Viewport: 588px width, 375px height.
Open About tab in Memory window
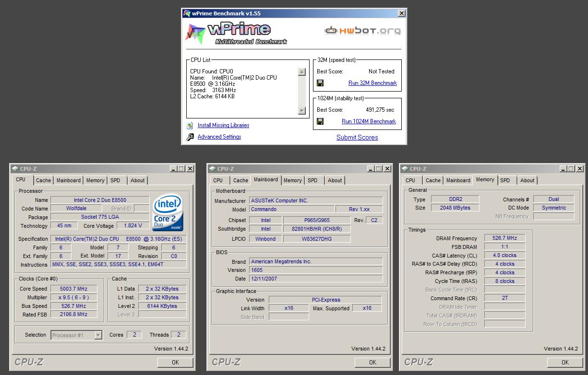coord(527,180)
